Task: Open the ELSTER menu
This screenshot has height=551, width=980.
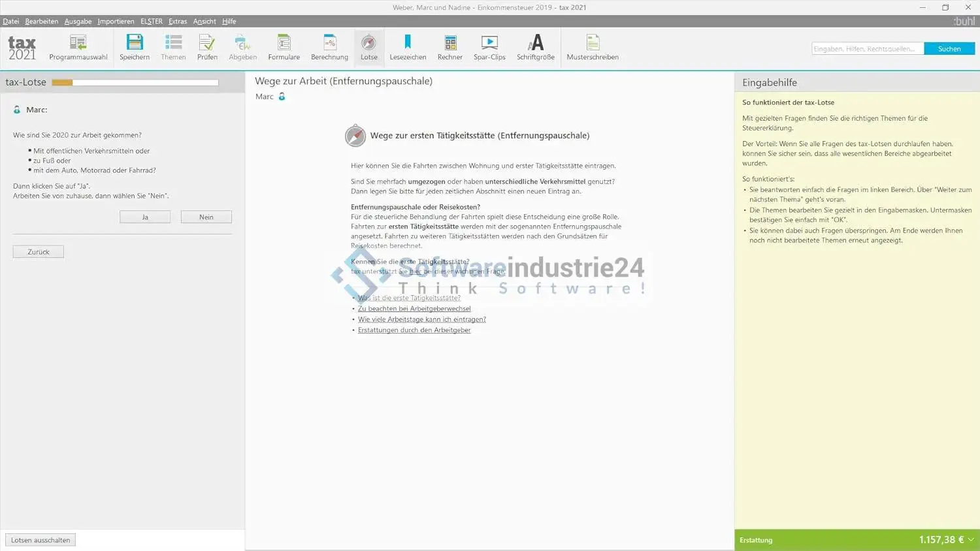Action: coord(151,22)
